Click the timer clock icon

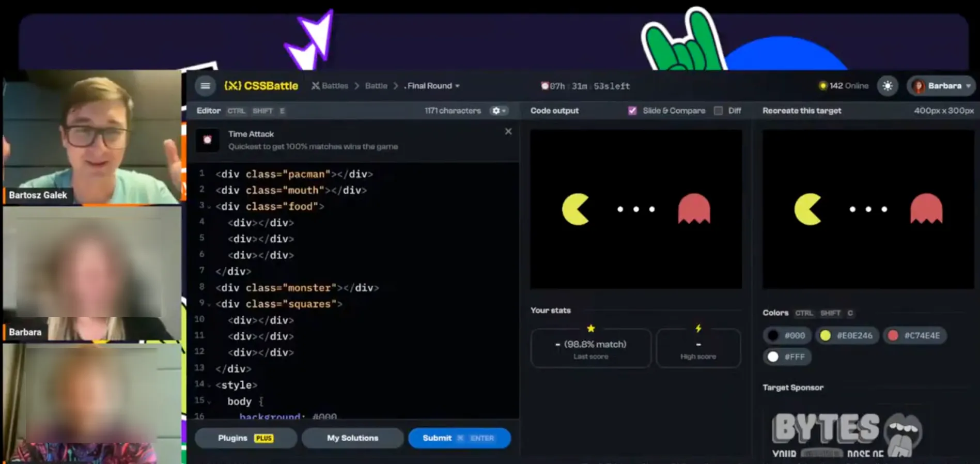click(545, 86)
